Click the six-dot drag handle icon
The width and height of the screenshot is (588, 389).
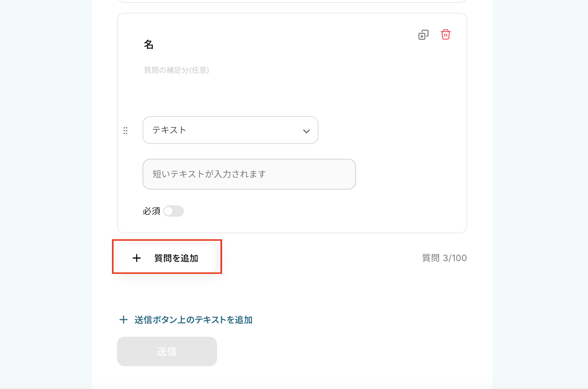click(x=125, y=131)
